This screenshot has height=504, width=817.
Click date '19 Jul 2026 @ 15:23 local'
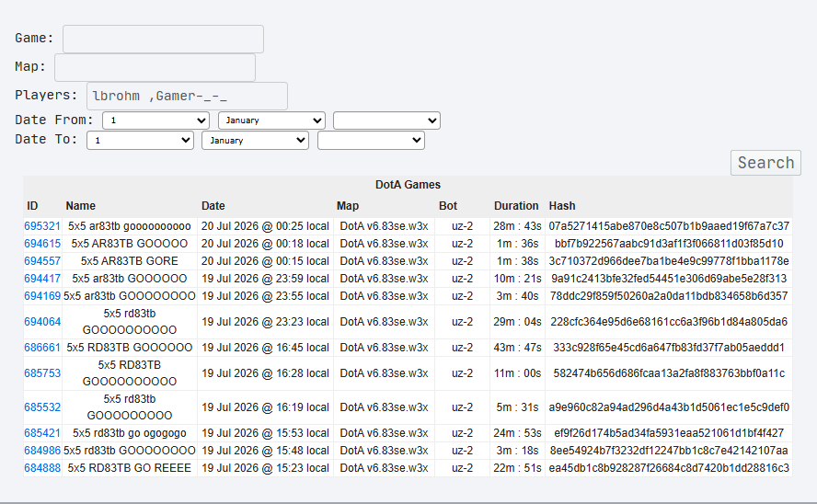pos(265,468)
